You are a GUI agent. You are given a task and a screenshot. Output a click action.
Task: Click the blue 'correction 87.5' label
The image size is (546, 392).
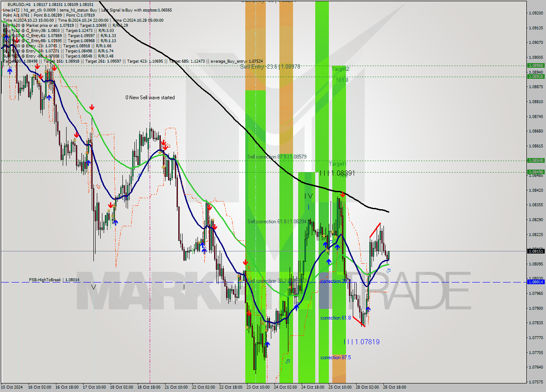coord(336,357)
